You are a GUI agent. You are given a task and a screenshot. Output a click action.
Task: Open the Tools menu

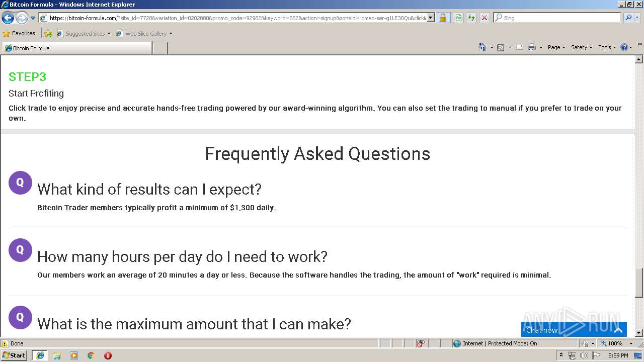(x=607, y=47)
